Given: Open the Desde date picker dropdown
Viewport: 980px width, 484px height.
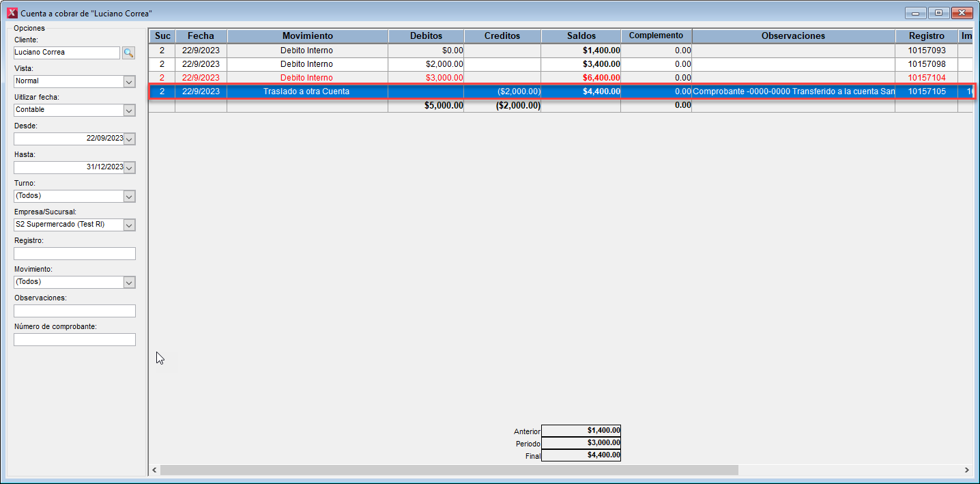Looking at the screenshot, I should [x=129, y=139].
